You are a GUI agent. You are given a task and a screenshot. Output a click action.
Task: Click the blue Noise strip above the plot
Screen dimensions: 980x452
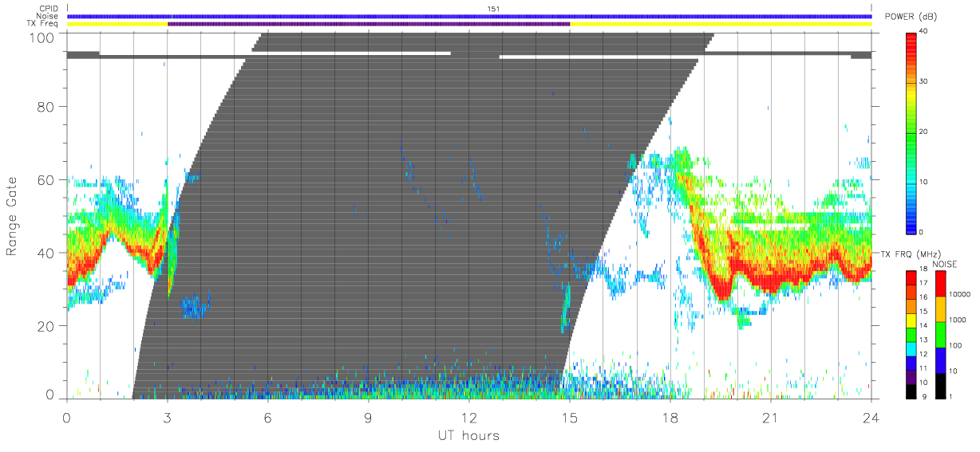469,16
